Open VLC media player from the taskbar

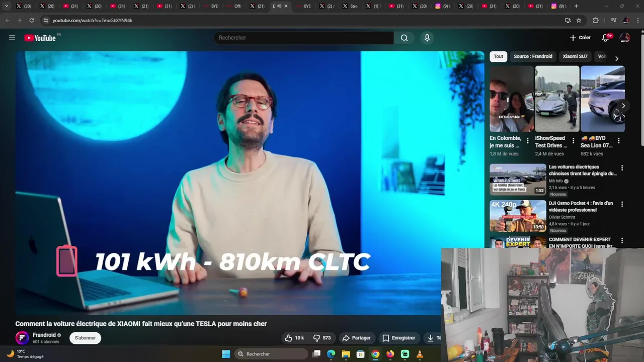[x=420, y=354]
